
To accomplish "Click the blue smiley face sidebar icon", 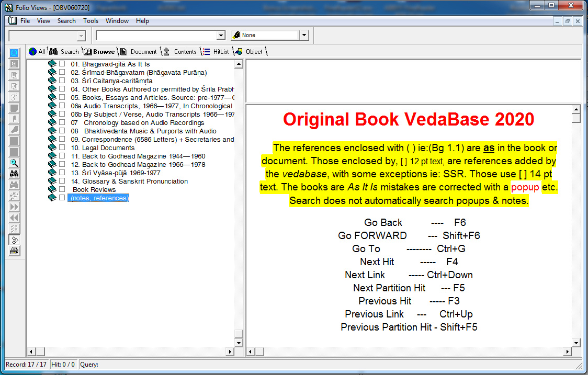I will pyautogui.click(x=14, y=53).
